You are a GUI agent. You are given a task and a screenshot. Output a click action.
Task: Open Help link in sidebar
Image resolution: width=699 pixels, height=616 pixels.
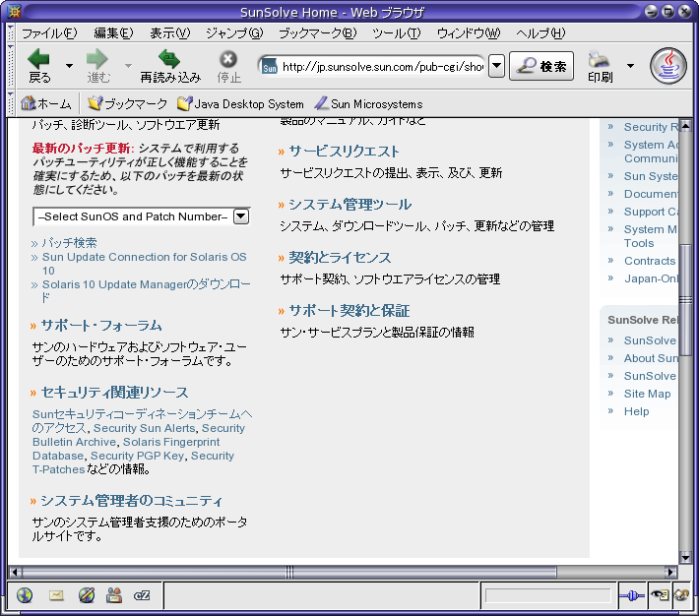tap(636, 411)
